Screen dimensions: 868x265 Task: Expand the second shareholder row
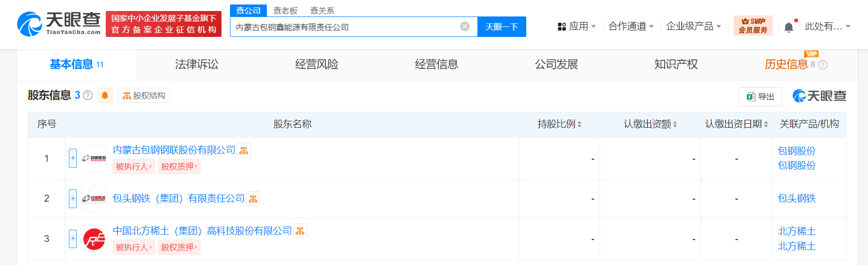coord(73,199)
